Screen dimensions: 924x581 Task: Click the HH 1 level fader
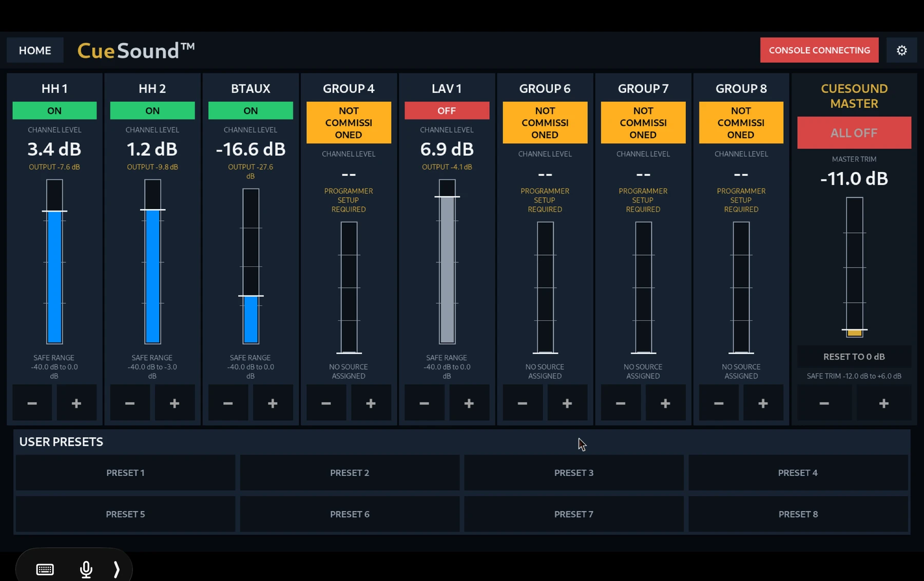click(x=54, y=261)
